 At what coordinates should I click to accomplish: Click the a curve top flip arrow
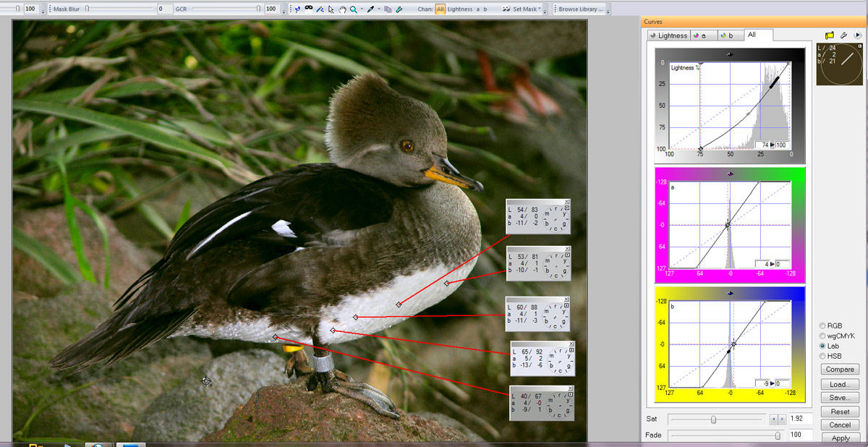pos(729,174)
